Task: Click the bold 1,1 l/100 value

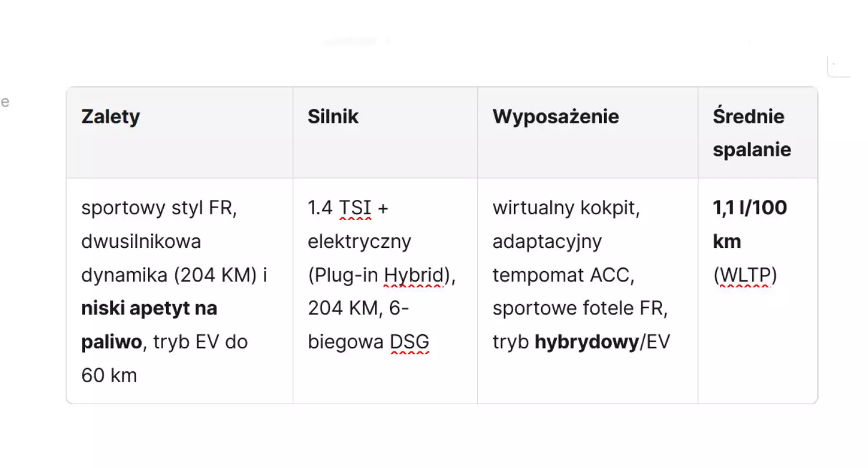Action: pos(750,208)
